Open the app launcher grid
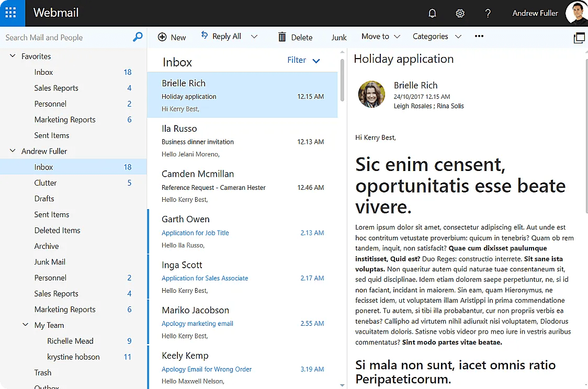 tap(11, 13)
